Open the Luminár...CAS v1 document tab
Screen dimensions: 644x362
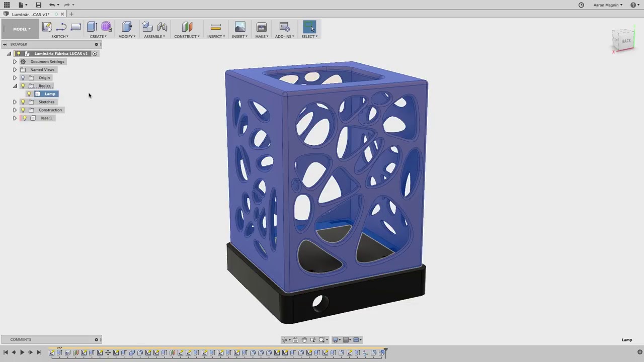click(x=30, y=14)
